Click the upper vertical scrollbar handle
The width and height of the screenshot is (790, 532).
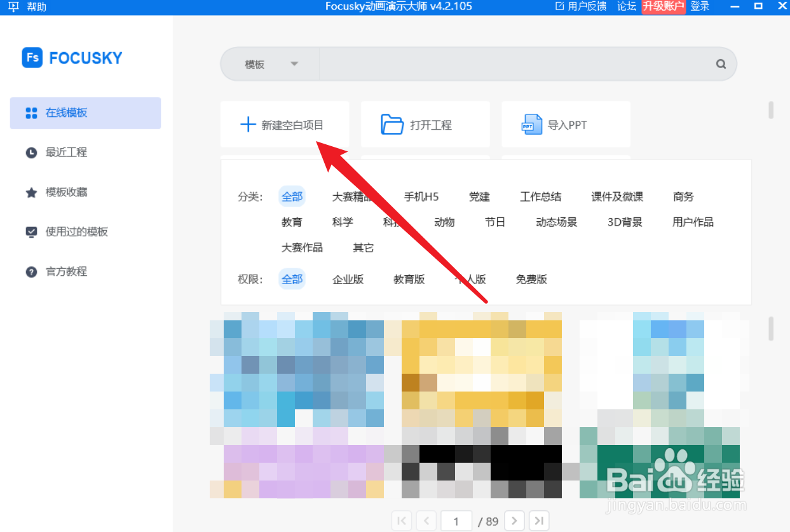pyautogui.click(x=771, y=110)
